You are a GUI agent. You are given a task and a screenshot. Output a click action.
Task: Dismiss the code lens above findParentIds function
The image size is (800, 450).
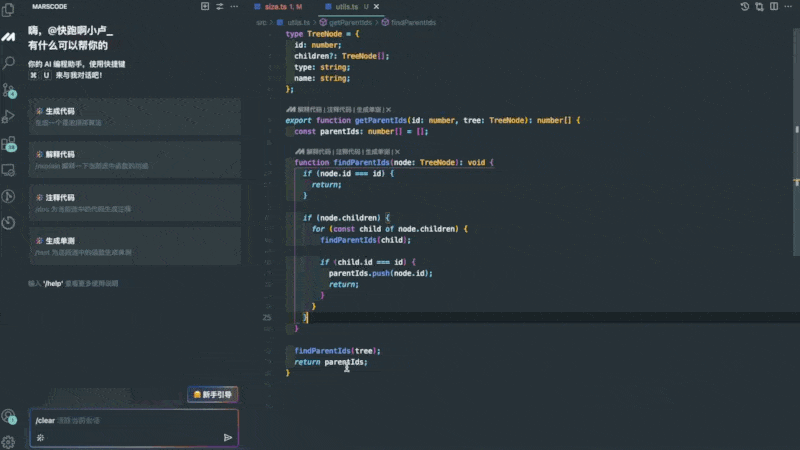(397, 152)
